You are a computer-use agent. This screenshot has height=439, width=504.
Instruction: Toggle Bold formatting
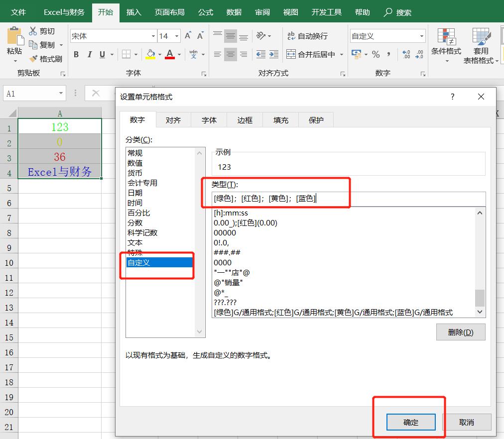tap(76, 54)
